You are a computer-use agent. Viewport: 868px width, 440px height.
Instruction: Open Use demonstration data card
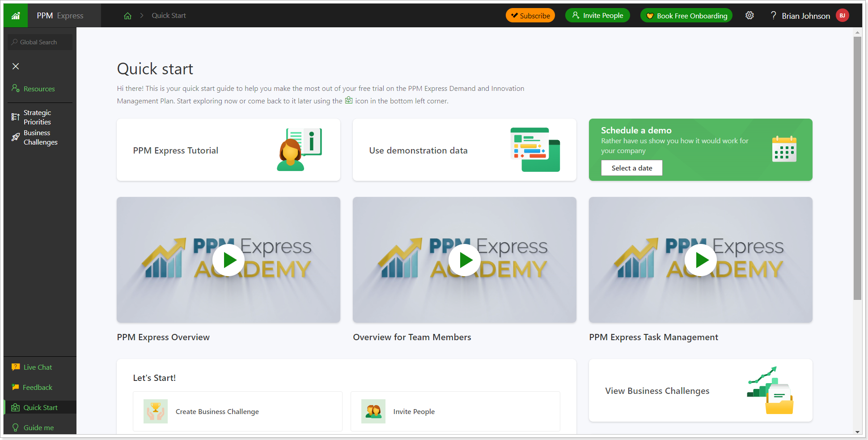(x=465, y=150)
